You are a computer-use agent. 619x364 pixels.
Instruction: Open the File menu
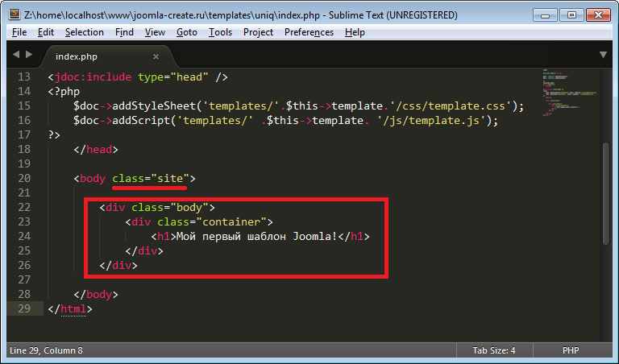[19, 32]
